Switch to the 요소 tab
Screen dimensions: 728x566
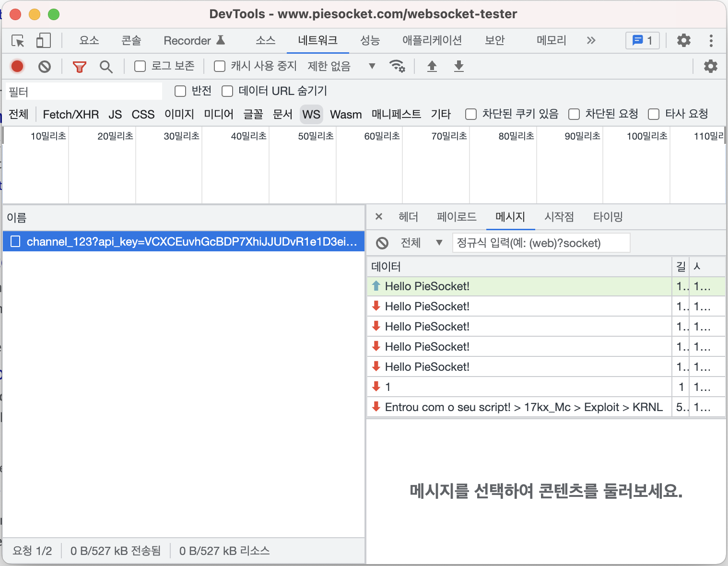(x=89, y=40)
